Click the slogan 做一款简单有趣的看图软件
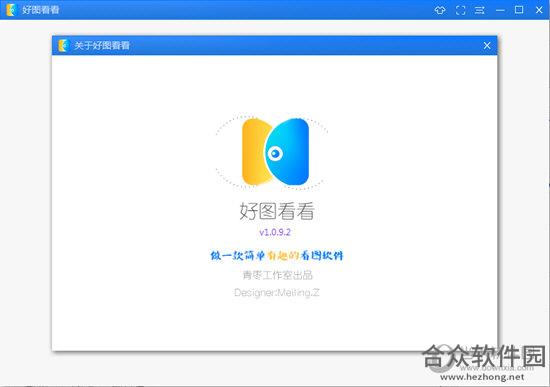 coord(277,255)
